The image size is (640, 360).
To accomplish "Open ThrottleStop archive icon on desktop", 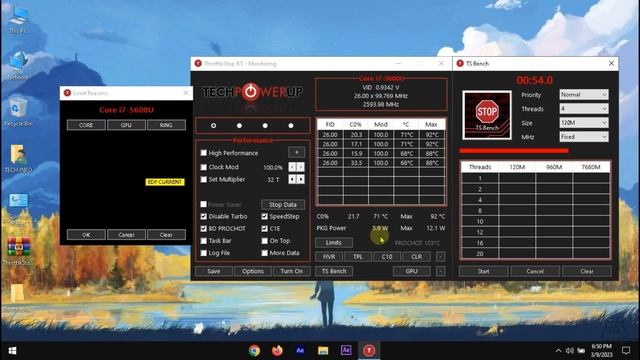I will pyautogui.click(x=18, y=251).
